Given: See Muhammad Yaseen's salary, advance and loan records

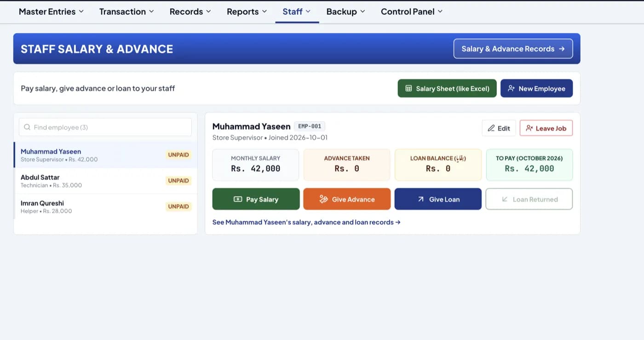Looking at the screenshot, I should point(306,222).
